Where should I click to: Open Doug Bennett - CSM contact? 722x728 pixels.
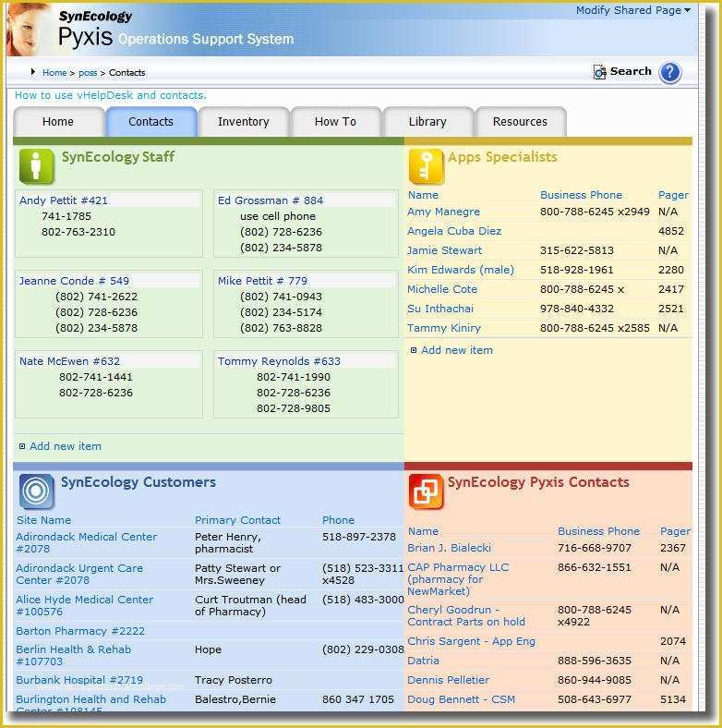click(x=462, y=699)
